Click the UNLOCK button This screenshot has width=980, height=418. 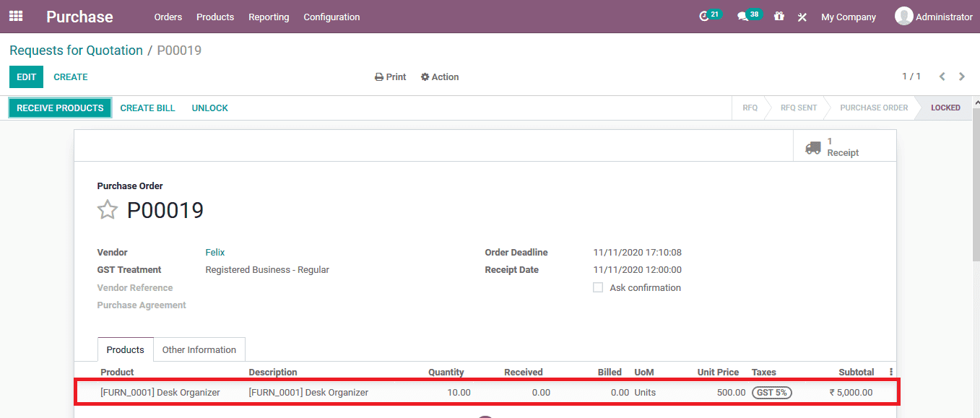click(x=209, y=108)
